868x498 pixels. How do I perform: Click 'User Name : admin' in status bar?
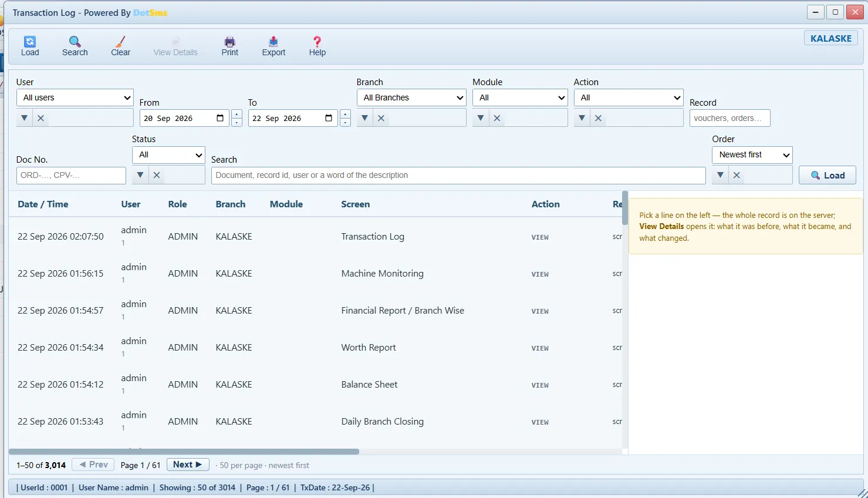(113, 487)
